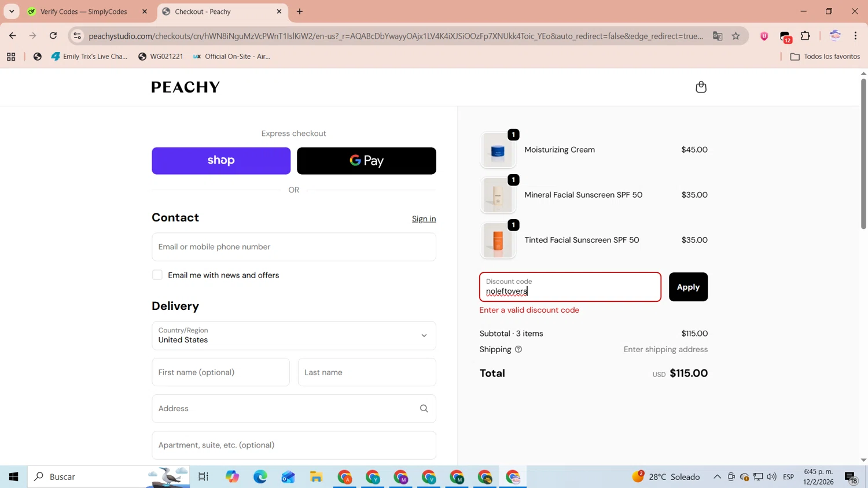The image size is (868, 488).
Task: Open a new browser tab
Action: (300, 12)
